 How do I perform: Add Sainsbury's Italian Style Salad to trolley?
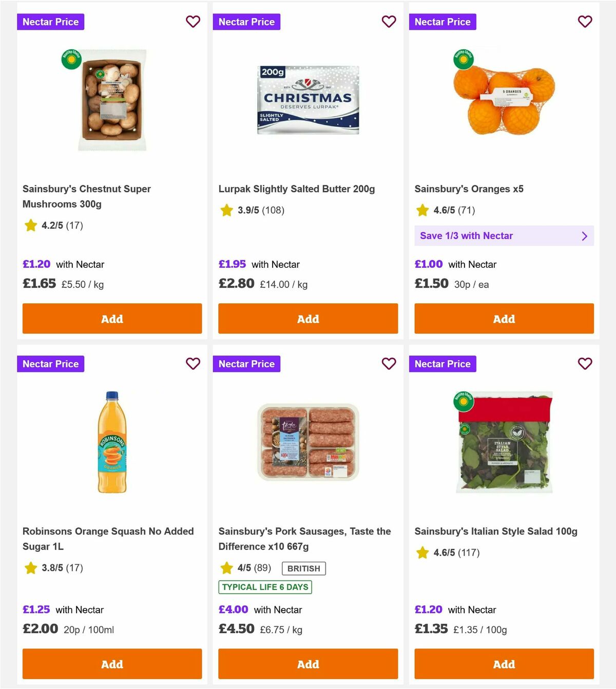504,664
